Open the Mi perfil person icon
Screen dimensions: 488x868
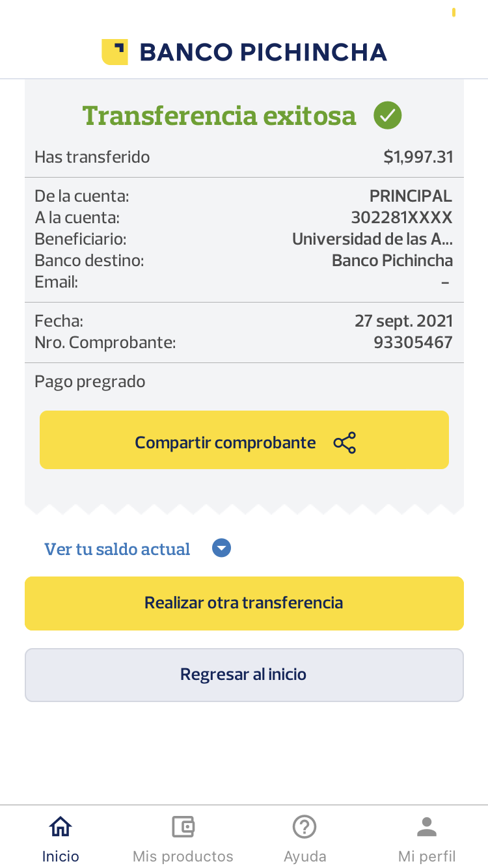click(x=427, y=827)
